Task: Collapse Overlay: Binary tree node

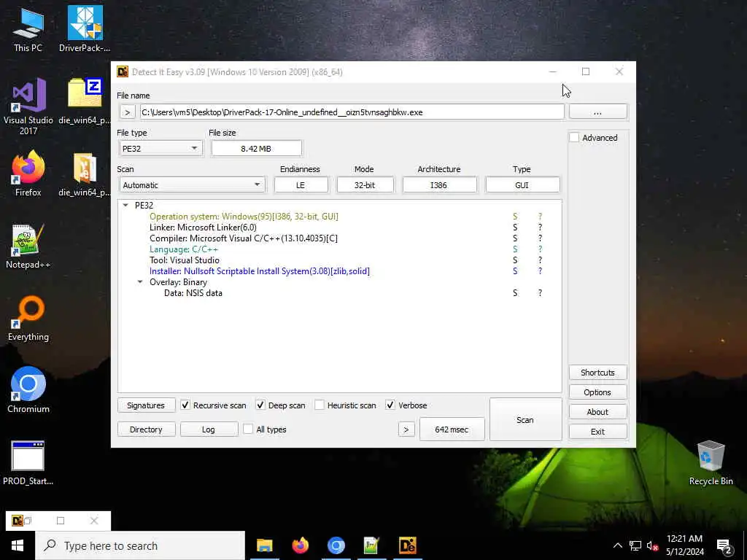Action: [x=140, y=282]
